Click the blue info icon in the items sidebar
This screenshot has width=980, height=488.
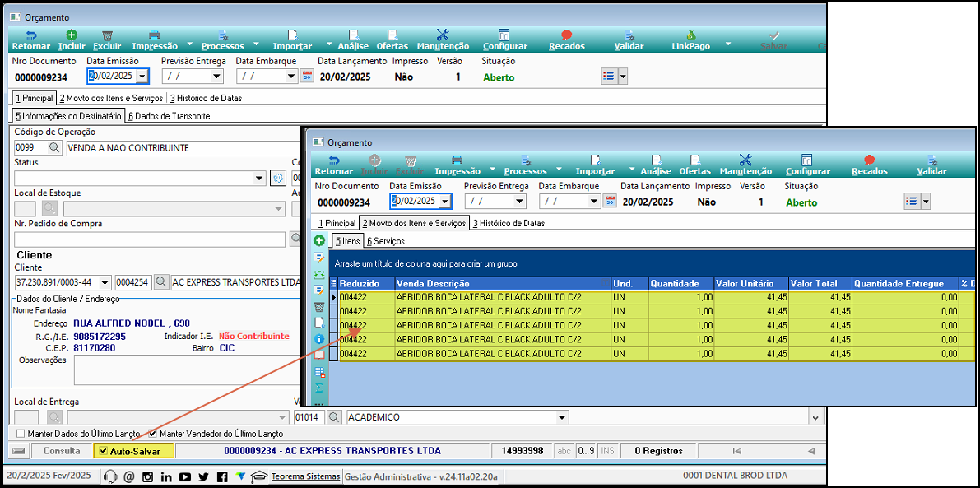tap(319, 338)
